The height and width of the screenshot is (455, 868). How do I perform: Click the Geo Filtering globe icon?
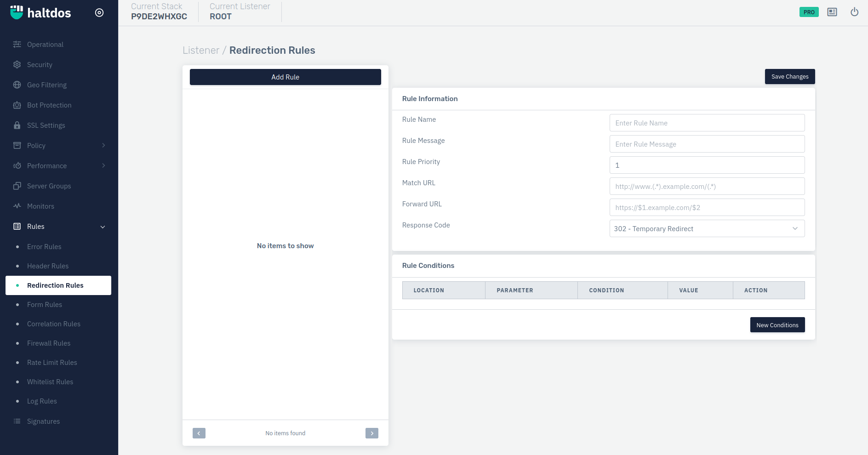click(17, 85)
